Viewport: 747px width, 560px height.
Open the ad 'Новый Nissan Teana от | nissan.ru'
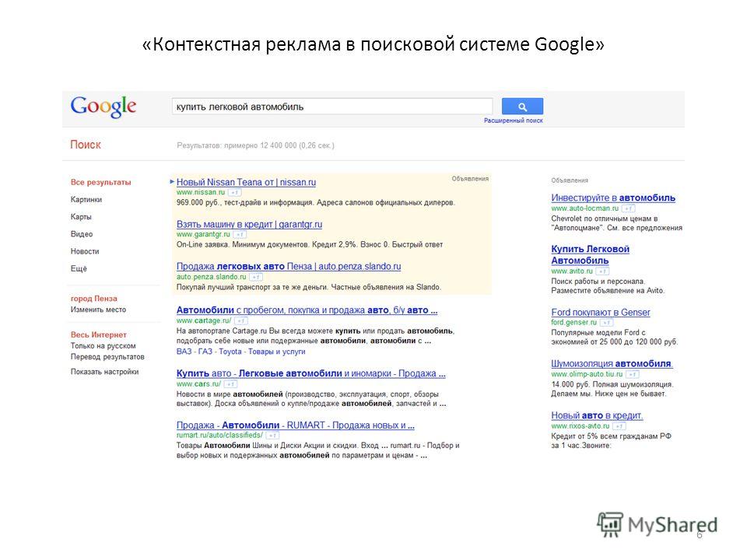[x=247, y=182]
